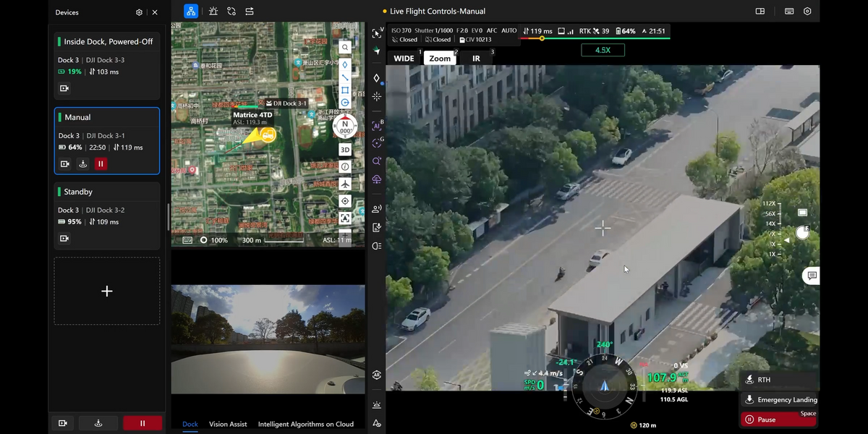
Task: Click the green navigation arrow sidebar icon
Action: pyautogui.click(x=376, y=51)
